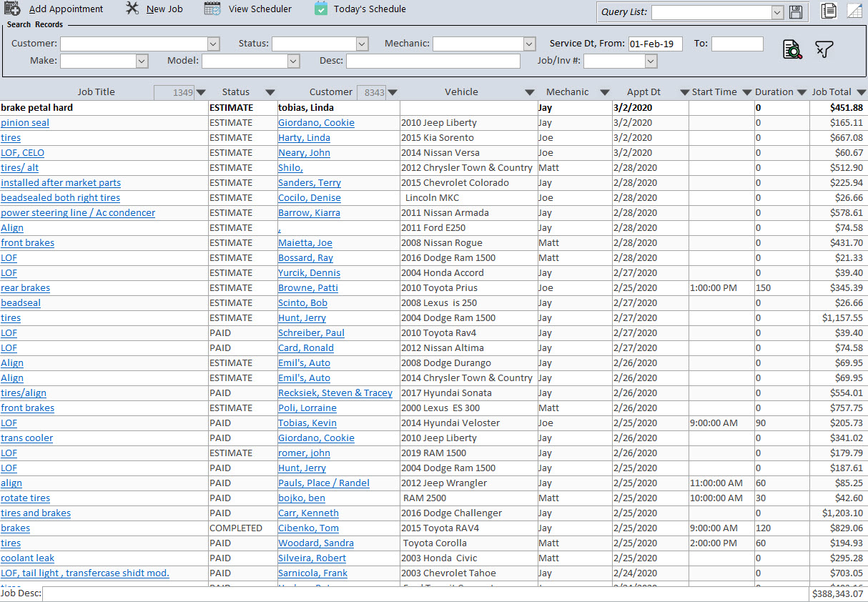This screenshot has height=602, width=868.
Task: Click the Add Appointment calendar icon
Action: pos(12,9)
